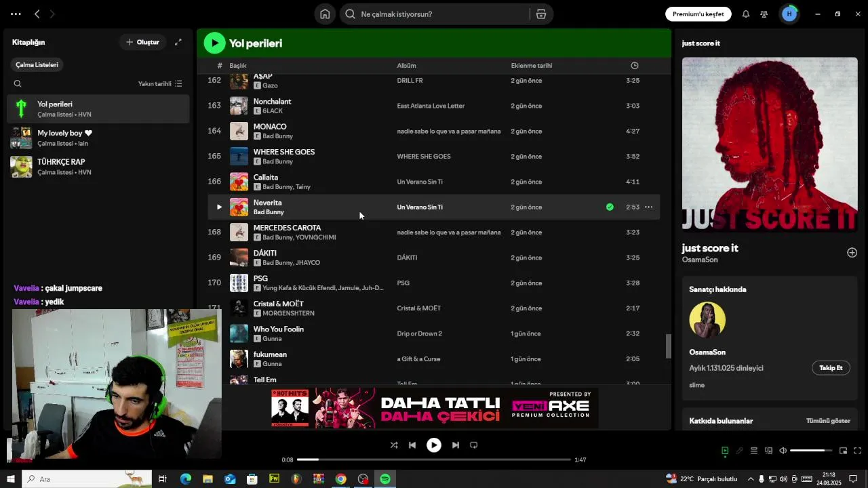Click the Premium'u keşfet button
Viewport: 868px width, 488px height.
(x=698, y=14)
